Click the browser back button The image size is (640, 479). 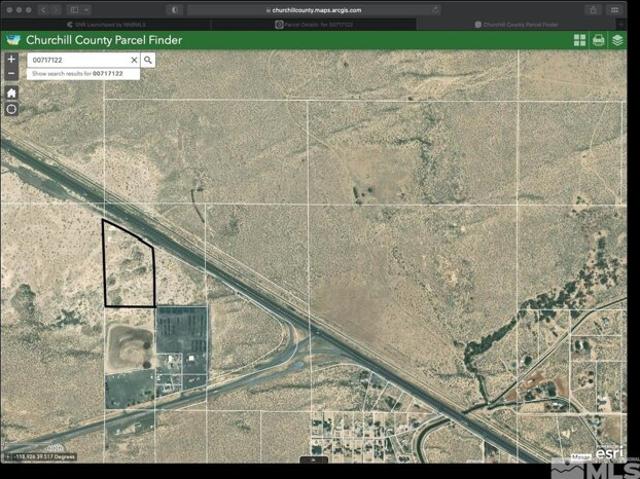(43, 9)
